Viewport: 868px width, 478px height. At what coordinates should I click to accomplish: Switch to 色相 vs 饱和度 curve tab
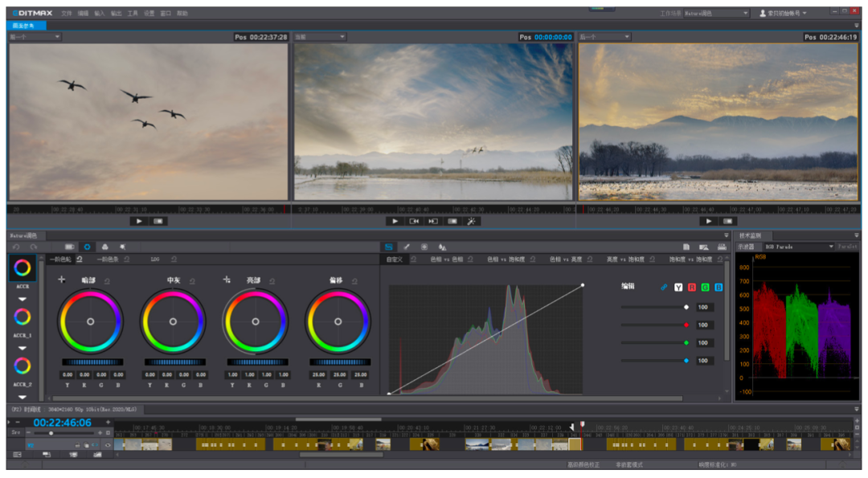click(506, 259)
